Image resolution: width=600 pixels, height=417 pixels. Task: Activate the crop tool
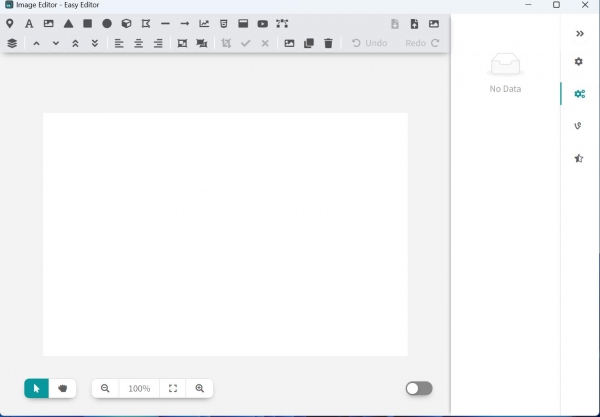(226, 43)
